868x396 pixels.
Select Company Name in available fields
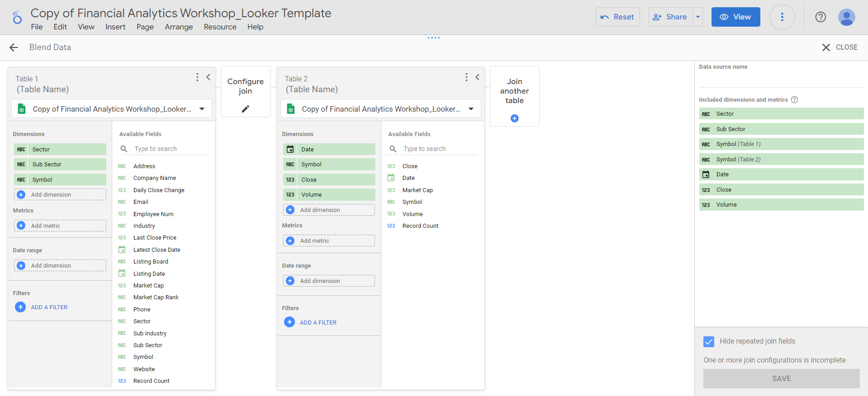[x=155, y=178]
